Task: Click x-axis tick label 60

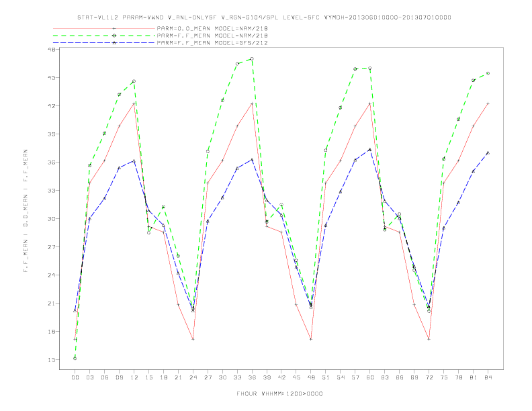Action: (370, 377)
